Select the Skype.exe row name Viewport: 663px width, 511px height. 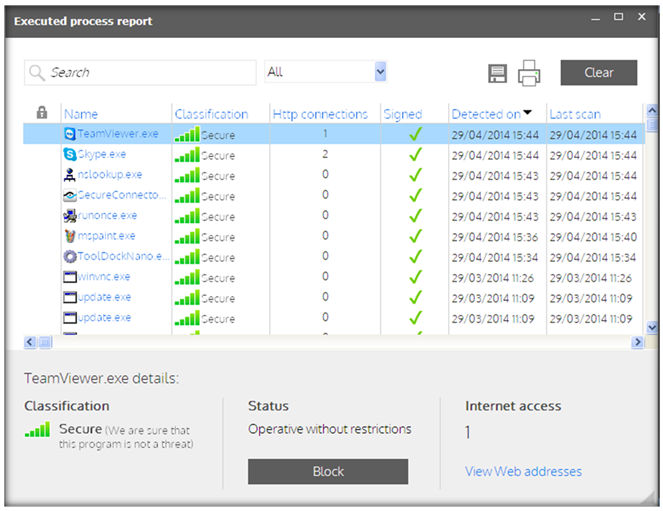[x=101, y=154]
